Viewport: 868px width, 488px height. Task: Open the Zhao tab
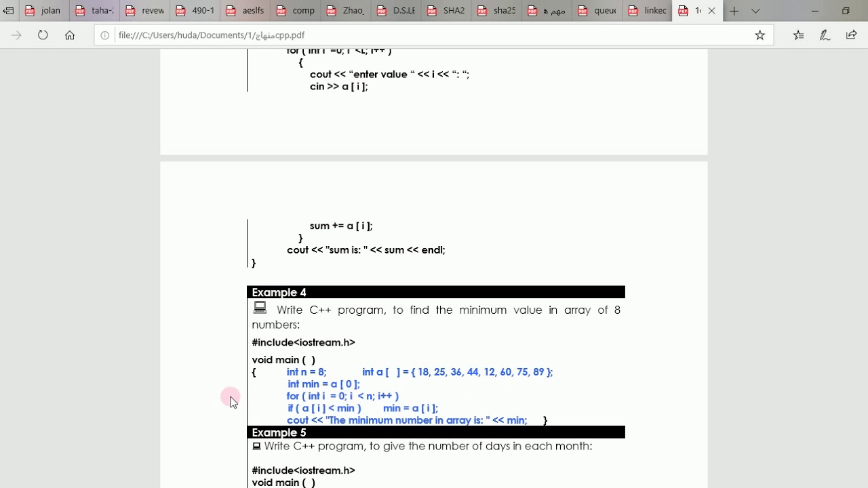point(346,11)
